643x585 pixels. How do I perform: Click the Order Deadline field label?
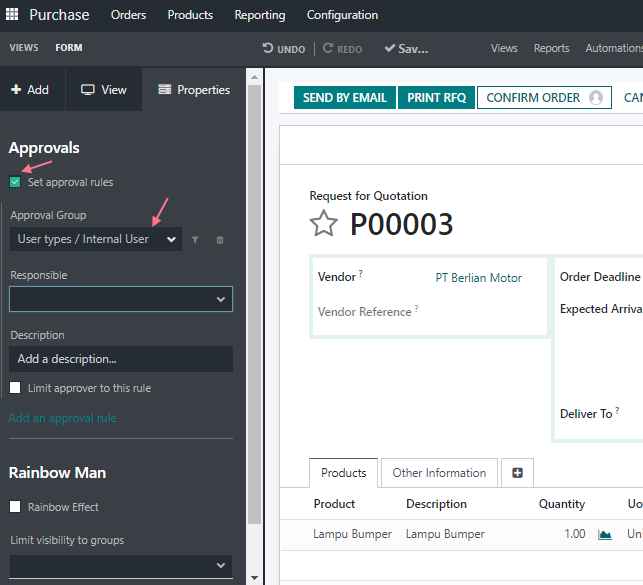pyautogui.click(x=600, y=277)
